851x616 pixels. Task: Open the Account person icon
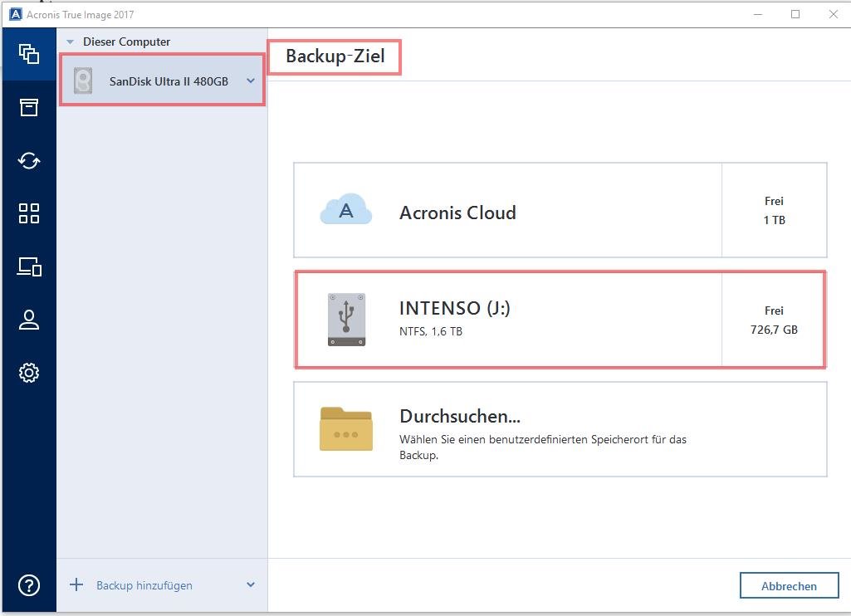[29, 320]
